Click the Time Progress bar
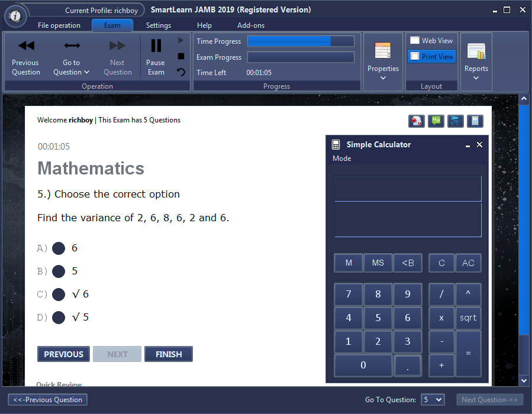The width and height of the screenshot is (532, 414). point(301,41)
